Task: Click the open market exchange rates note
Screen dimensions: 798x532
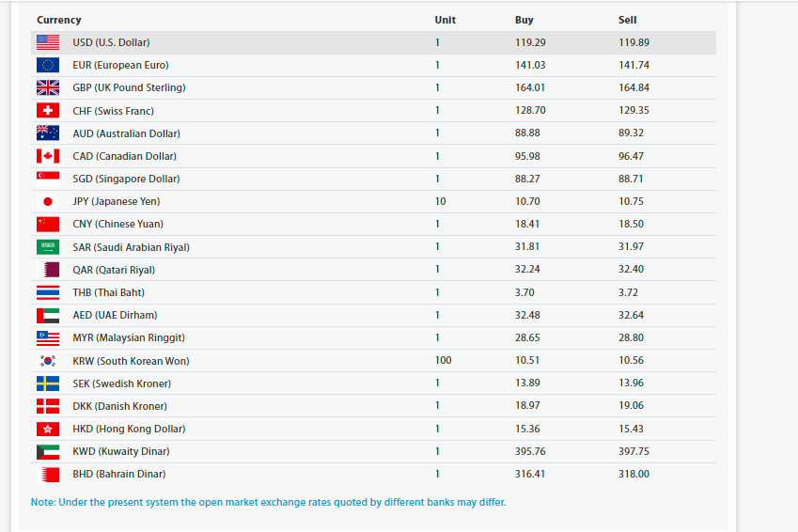Action: coord(268,503)
